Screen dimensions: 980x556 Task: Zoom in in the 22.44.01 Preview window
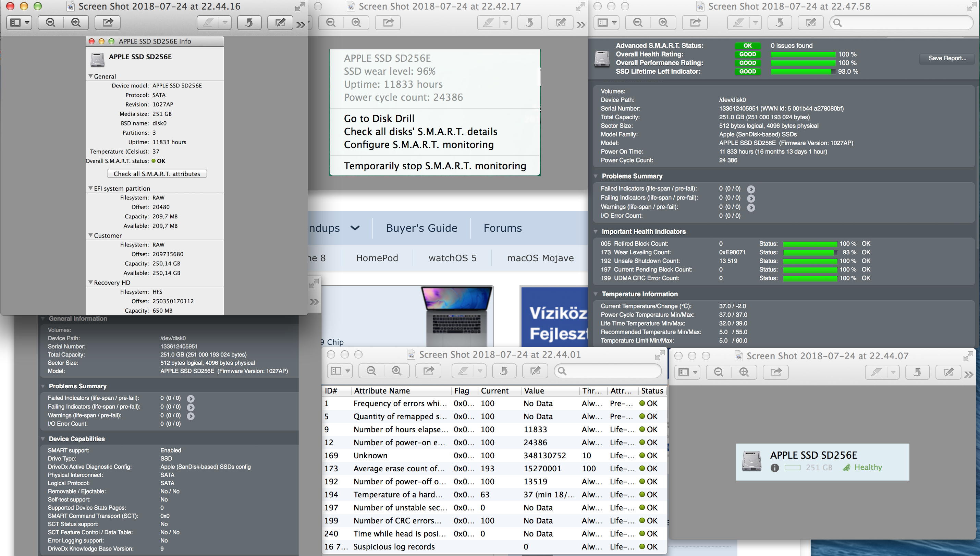click(x=396, y=371)
